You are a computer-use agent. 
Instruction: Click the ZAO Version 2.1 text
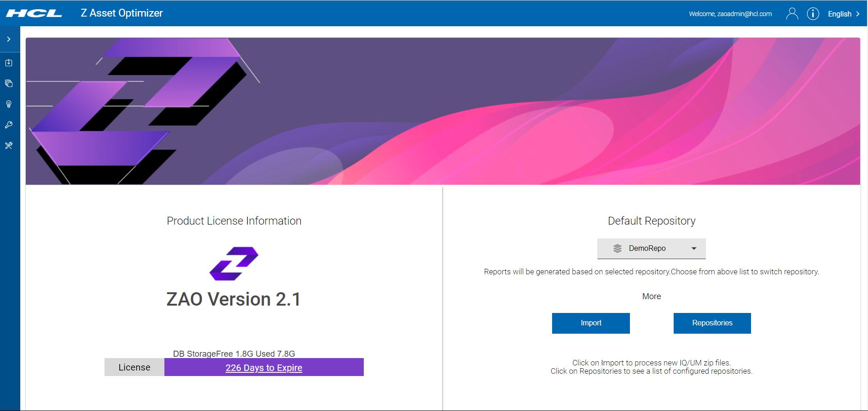click(234, 299)
